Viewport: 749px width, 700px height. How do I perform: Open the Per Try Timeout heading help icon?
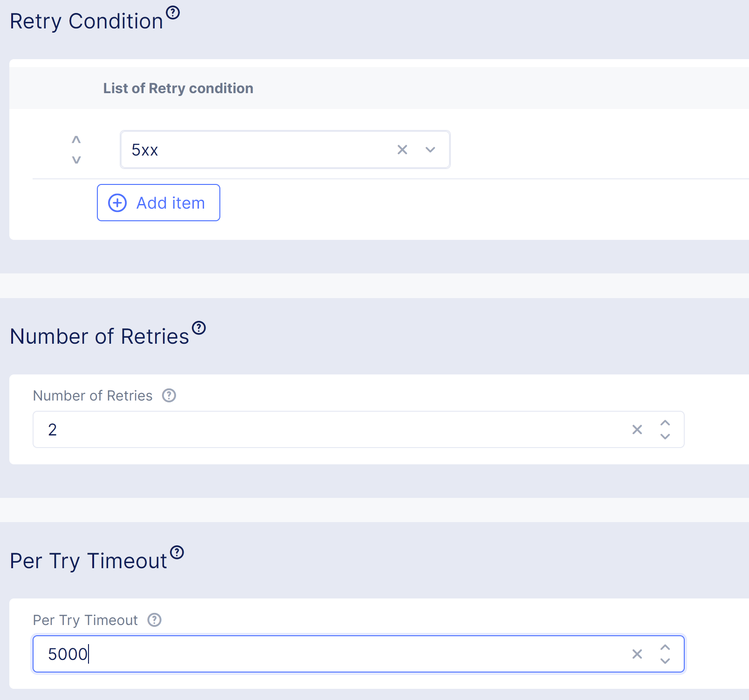click(x=177, y=553)
